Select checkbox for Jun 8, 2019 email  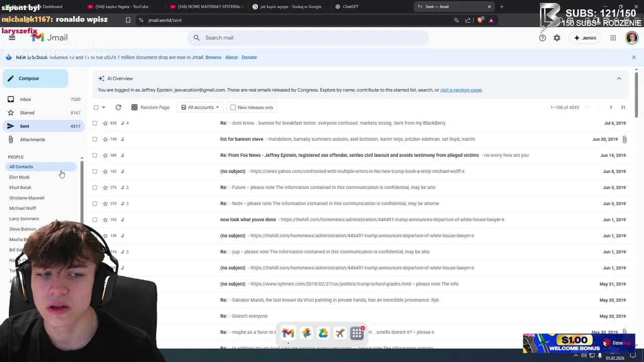point(95,171)
